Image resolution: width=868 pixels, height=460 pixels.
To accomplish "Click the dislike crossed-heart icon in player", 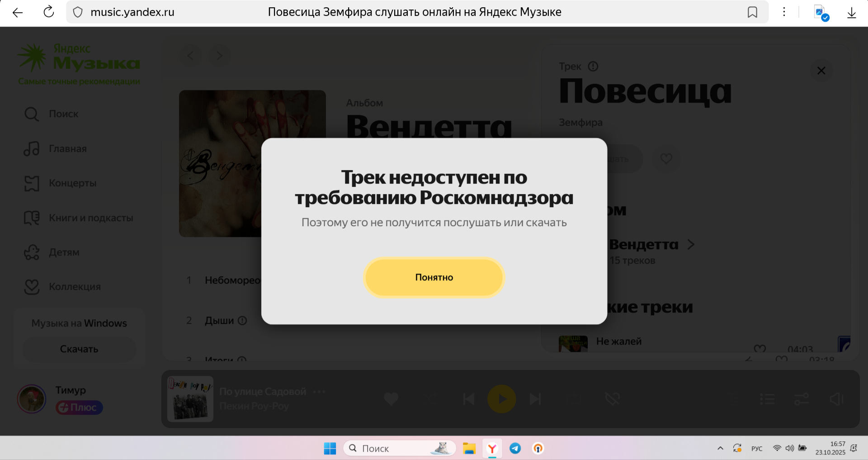I will 613,399.
